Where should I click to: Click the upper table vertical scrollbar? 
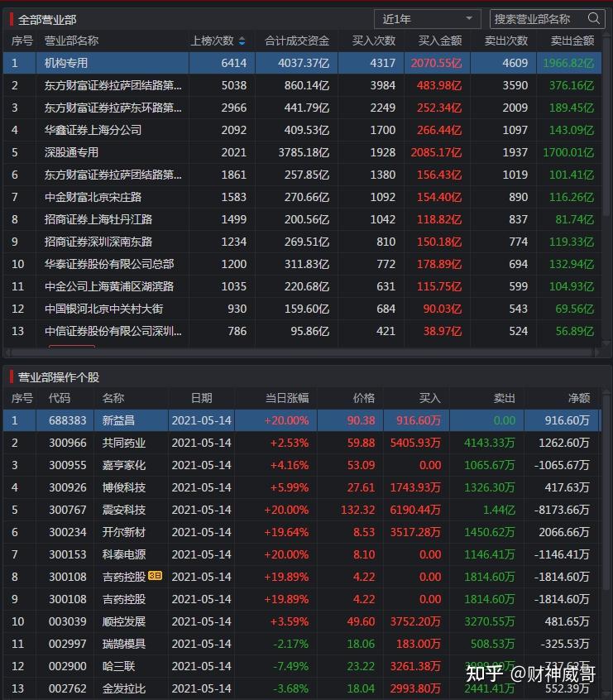tap(606, 129)
